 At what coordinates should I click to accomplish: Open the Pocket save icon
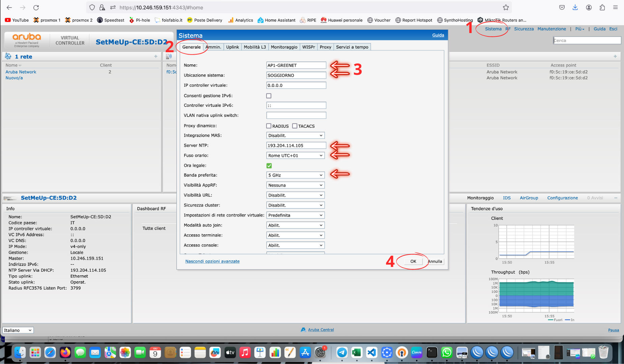(562, 7)
